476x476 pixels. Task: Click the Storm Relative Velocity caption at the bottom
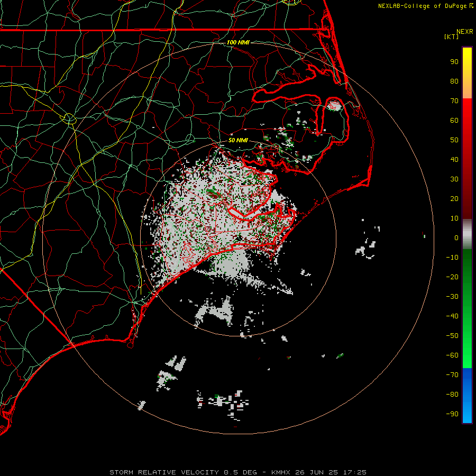point(237,472)
